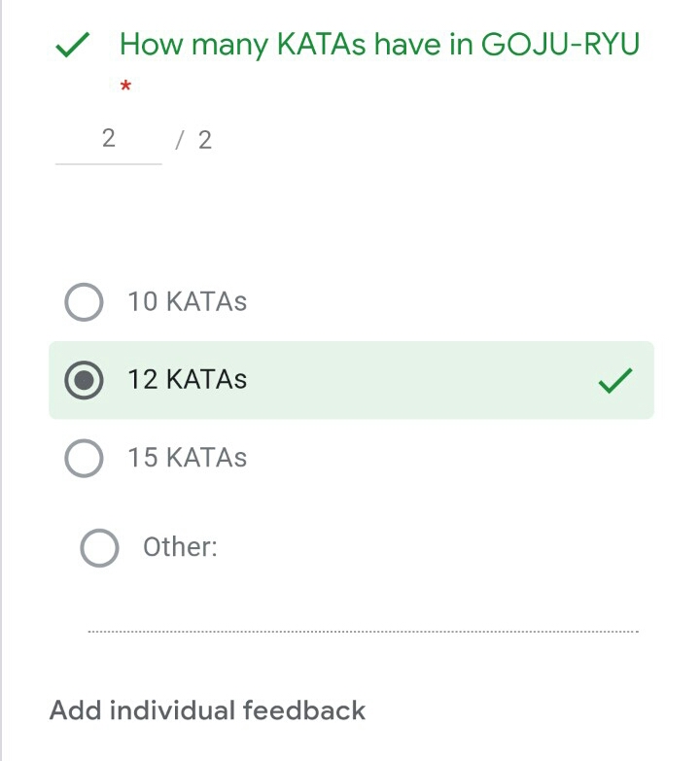Click the gray left border of the card
The width and height of the screenshot is (700, 761).
2,389
